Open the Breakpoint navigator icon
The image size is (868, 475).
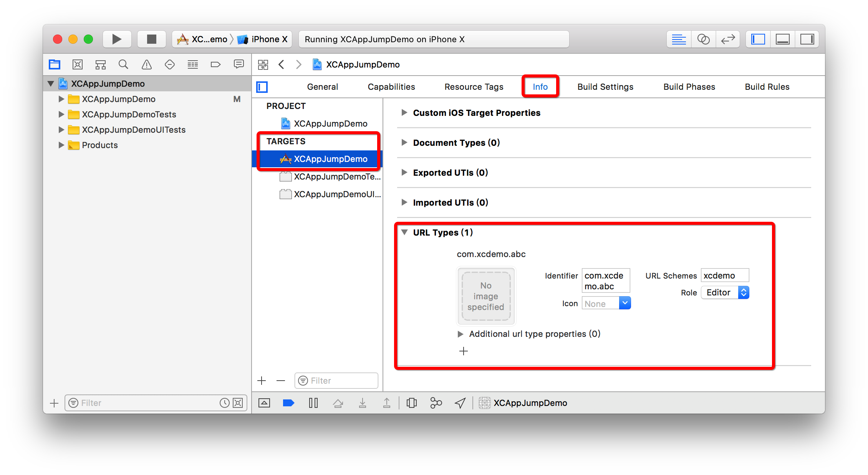tap(215, 64)
